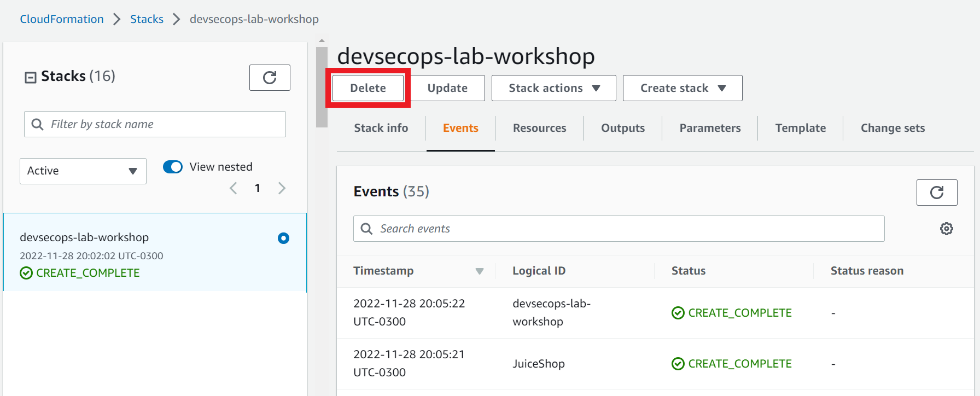Open the Parameters tab

click(x=710, y=128)
